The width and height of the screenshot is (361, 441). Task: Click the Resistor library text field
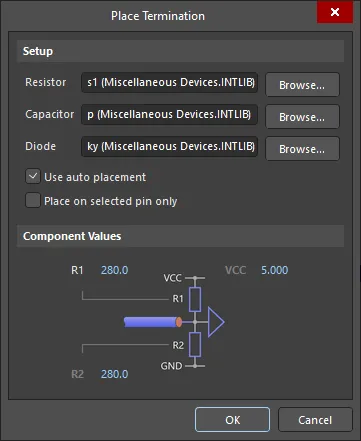point(170,82)
